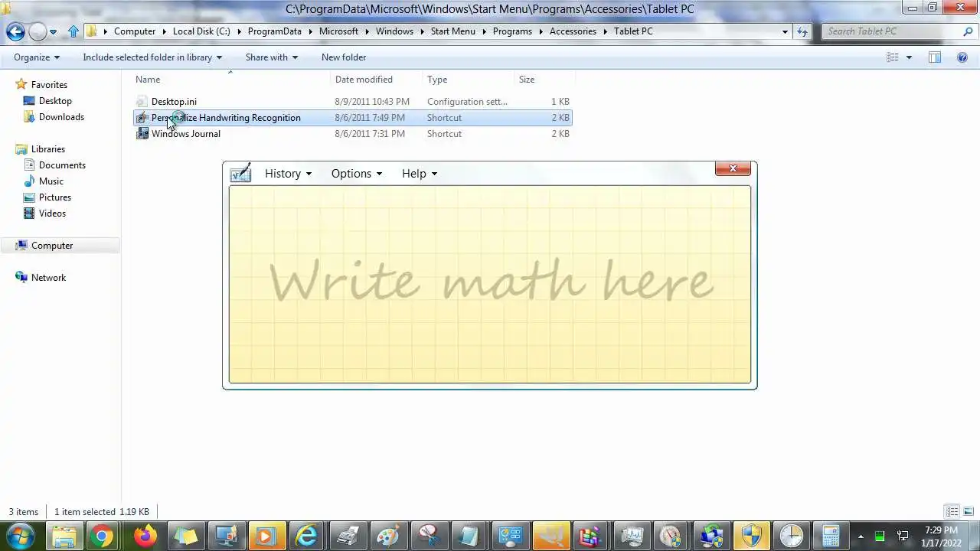
Task: Click New folder
Action: (344, 57)
